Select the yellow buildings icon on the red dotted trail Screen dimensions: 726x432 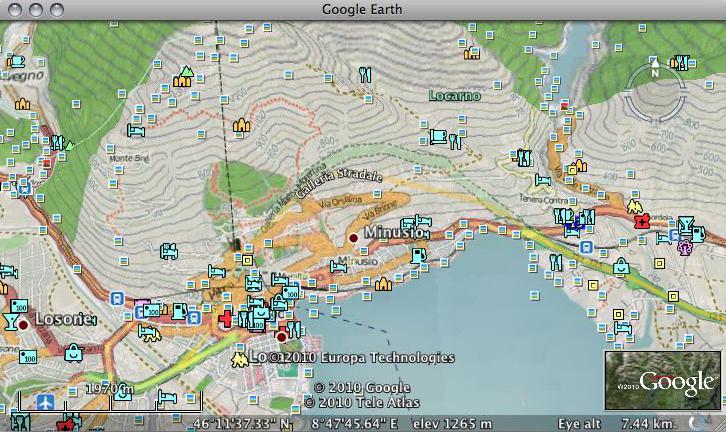tap(241, 125)
